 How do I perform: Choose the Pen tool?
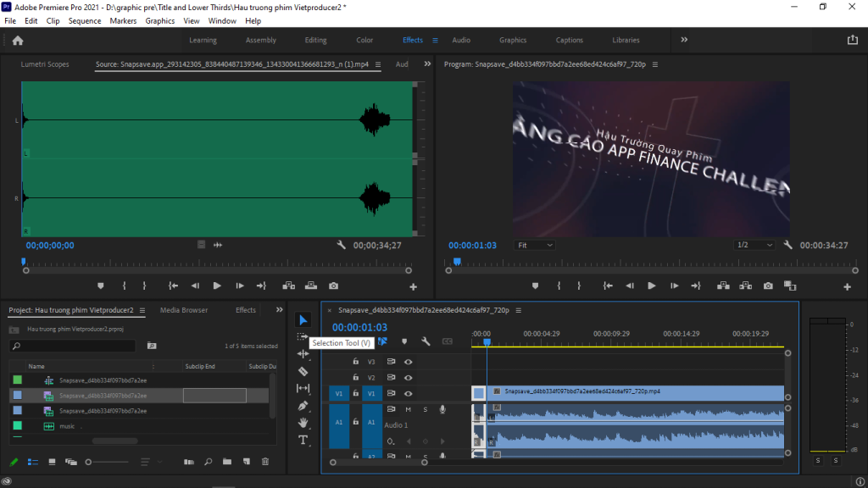pyautogui.click(x=303, y=406)
